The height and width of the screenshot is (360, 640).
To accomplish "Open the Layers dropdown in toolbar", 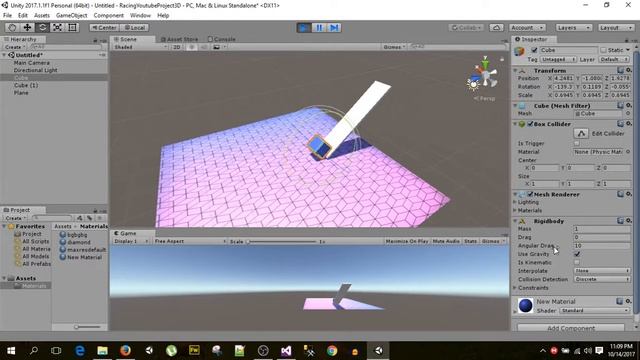I will (573, 27).
